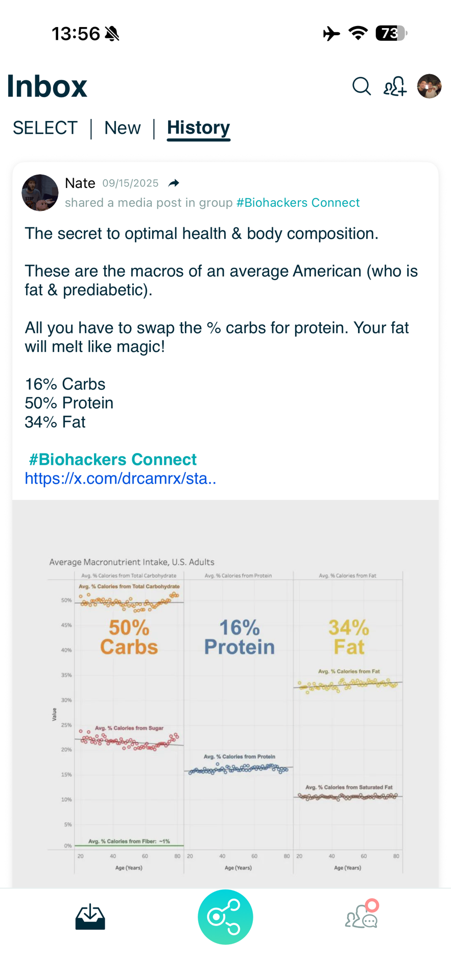The height and width of the screenshot is (980, 451).
Task: Tap the search magnifier icon
Action: coord(361,86)
